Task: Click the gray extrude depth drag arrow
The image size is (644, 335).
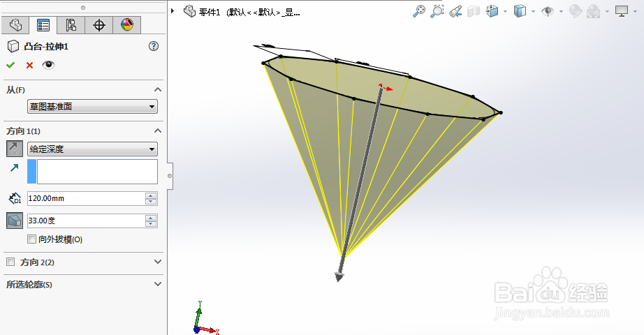Action: 339,277
